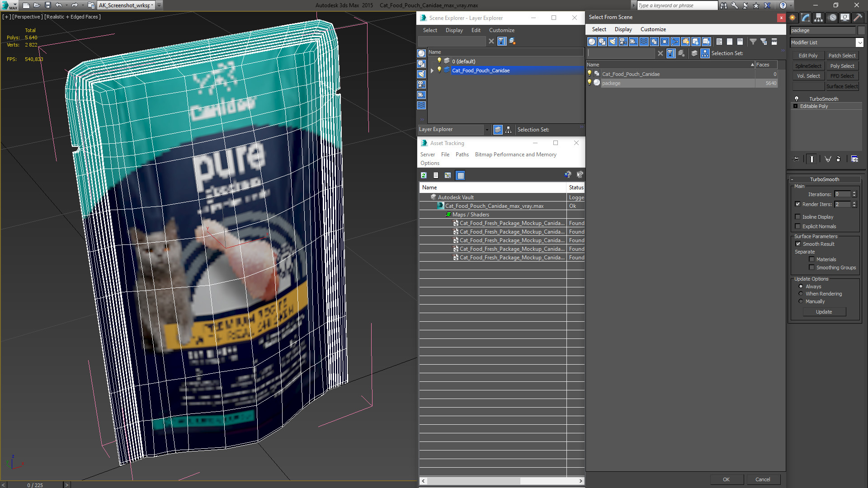Viewport: 868px width, 488px height.
Task: Click Select Invert icon in Select From Scene
Action: (x=740, y=42)
